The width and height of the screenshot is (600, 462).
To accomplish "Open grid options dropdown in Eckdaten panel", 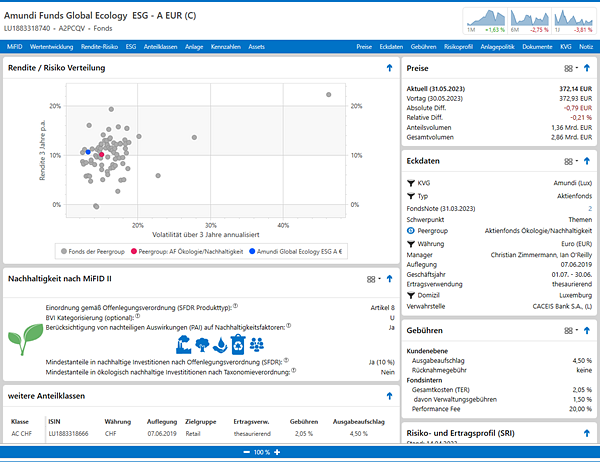I will click(571, 162).
